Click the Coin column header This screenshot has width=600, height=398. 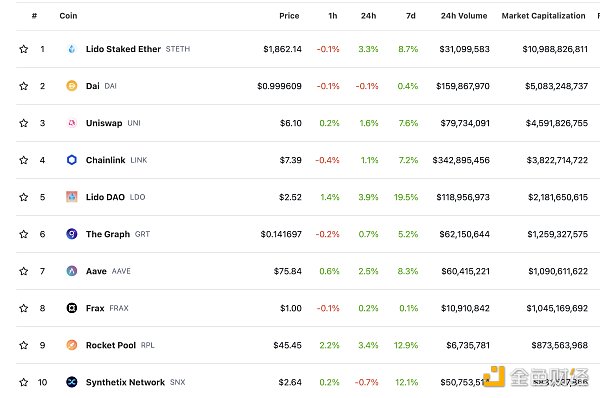[68, 16]
